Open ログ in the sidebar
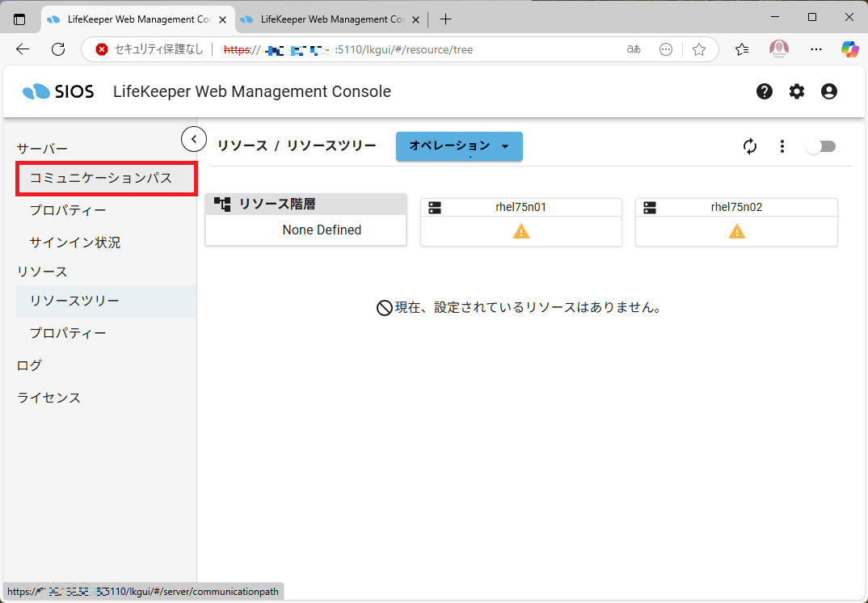The height and width of the screenshot is (603, 868). click(x=29, y=365)
